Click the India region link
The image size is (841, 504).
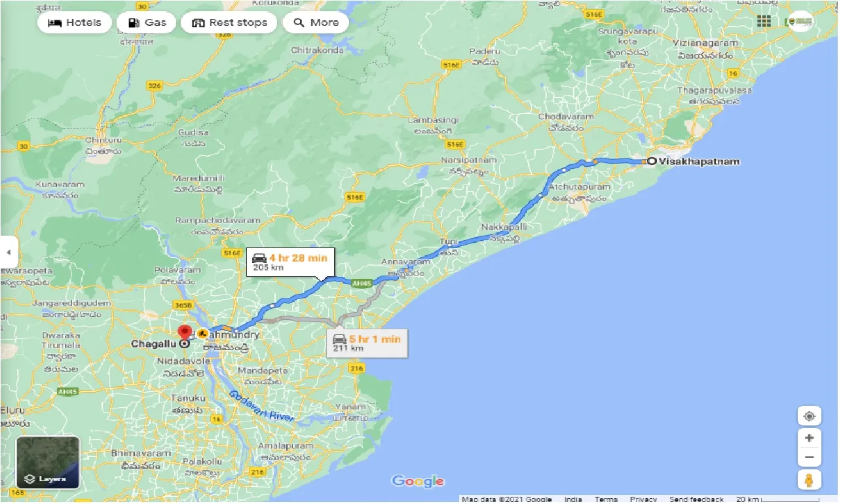(x=573, y=499)
